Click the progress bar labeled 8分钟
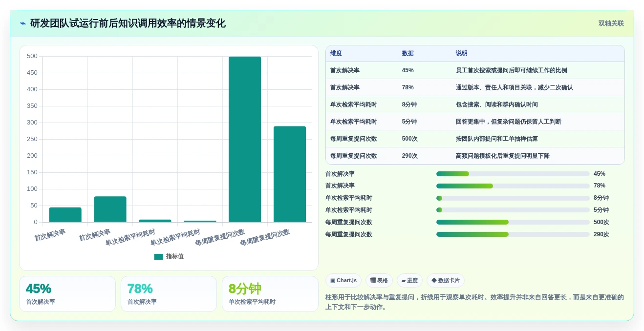644x331 pixels. (513, 198)
